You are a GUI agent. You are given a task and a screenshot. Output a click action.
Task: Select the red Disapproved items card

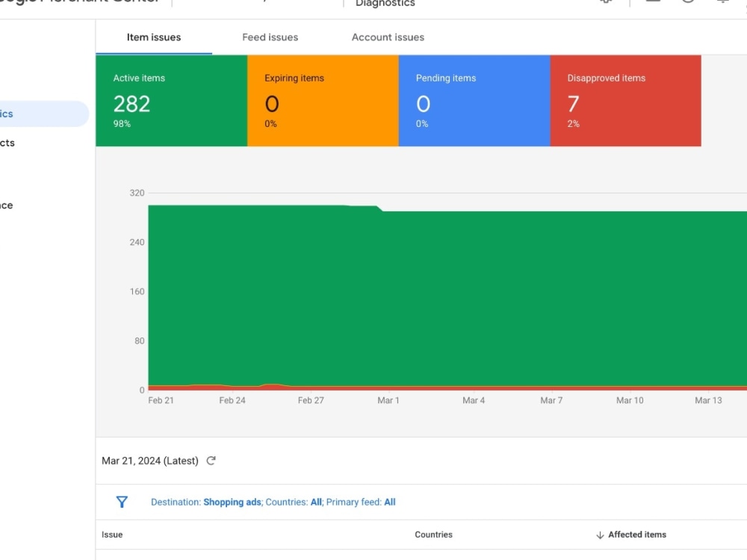pyautogui.click(x=625, y=101)
